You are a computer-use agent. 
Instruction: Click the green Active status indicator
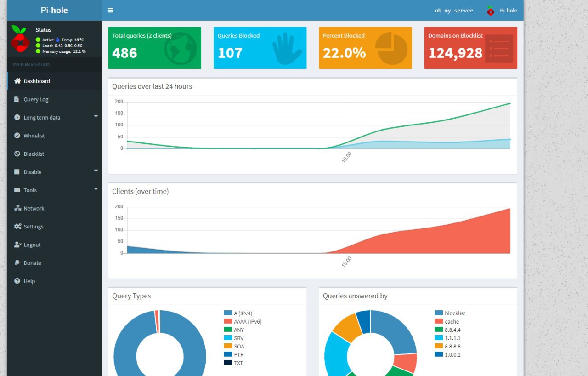(38, 40)
